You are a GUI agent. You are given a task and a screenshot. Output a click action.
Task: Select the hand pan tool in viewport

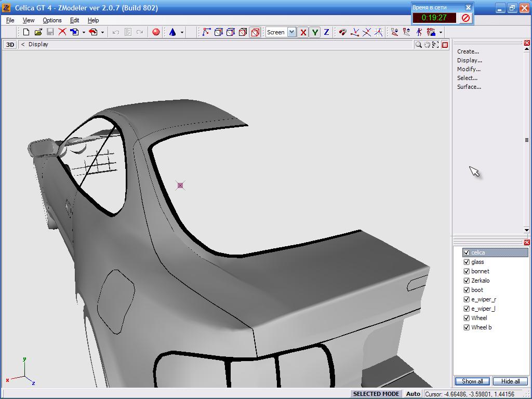coord(427,45)
